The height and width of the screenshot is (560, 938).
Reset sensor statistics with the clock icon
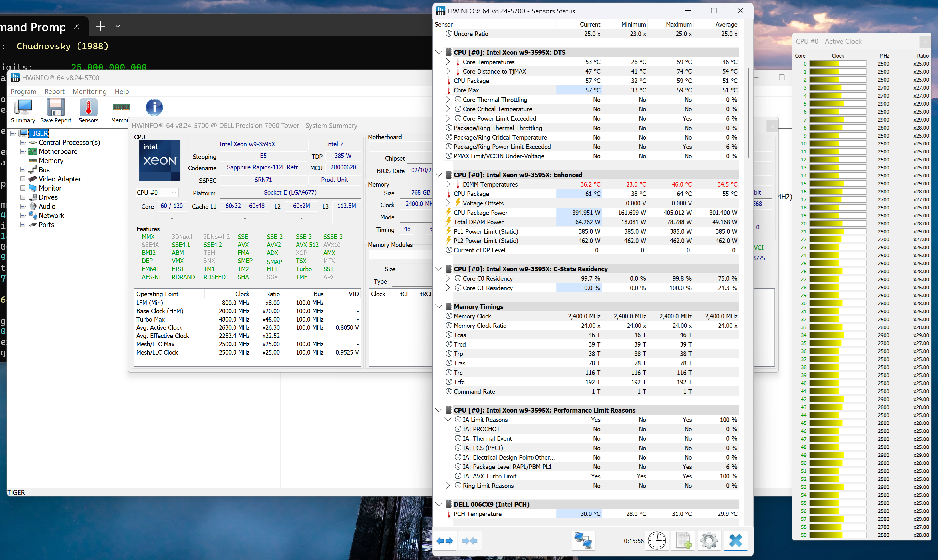coord(657,541)
